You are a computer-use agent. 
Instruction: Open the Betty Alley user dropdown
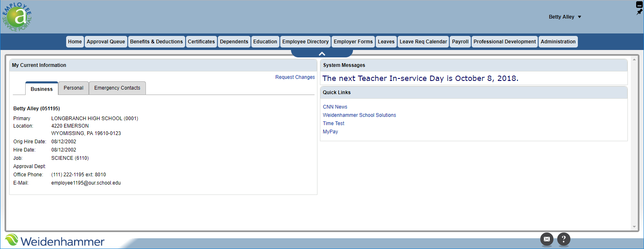(565, 17)
